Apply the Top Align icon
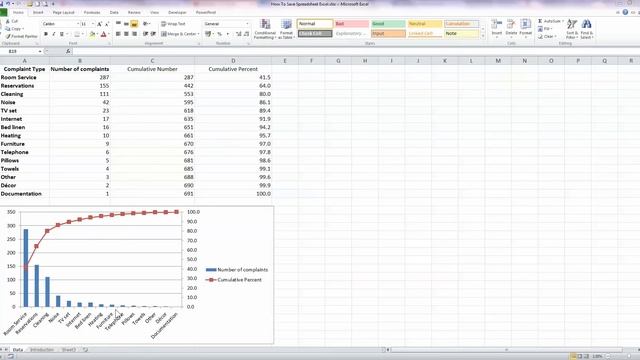 118,24
